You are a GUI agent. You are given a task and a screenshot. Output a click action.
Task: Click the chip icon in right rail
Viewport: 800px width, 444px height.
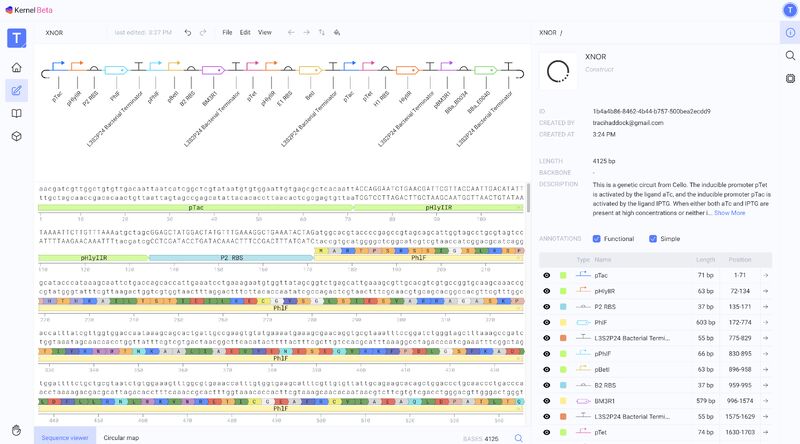click(x=790, y=79)
